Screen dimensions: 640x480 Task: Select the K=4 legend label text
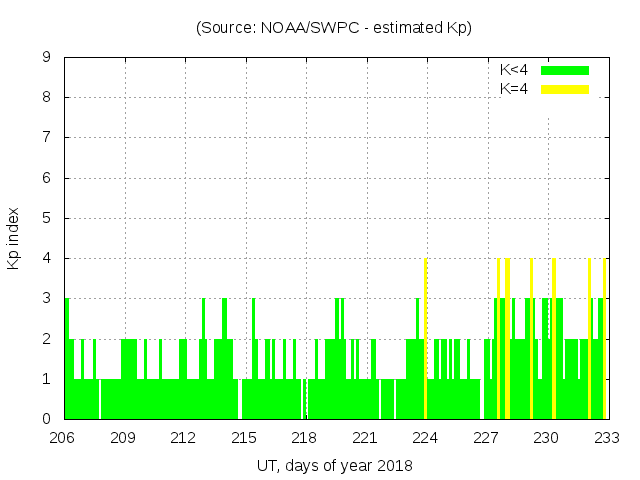514,89
